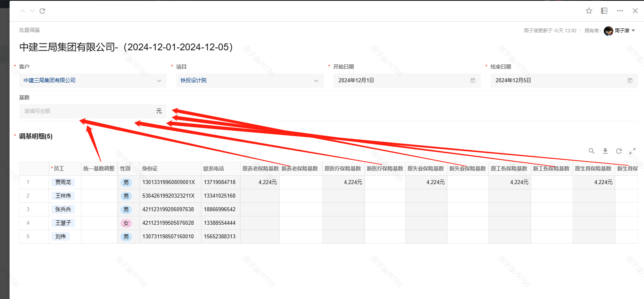The height and width of the screenshot is (299, 644).
Task: Download the 调基明细 table data
Action: click(x=605, y=151)
